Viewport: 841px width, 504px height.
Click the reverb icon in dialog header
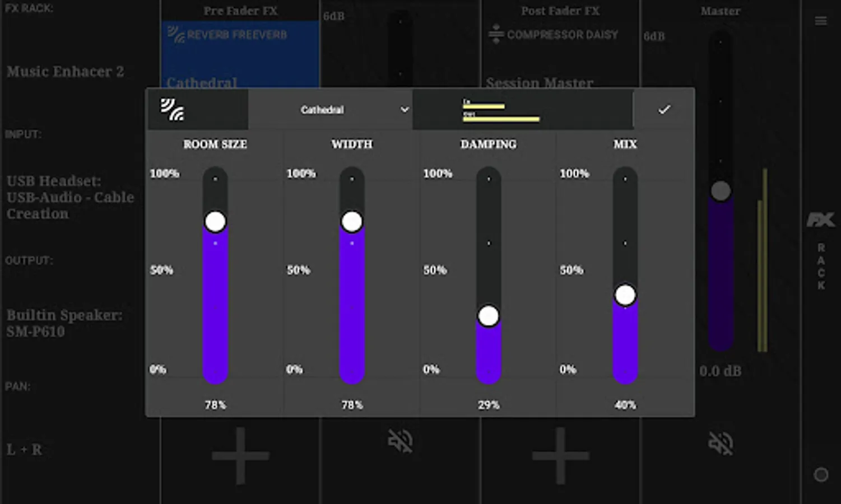[x=173, y=109]
